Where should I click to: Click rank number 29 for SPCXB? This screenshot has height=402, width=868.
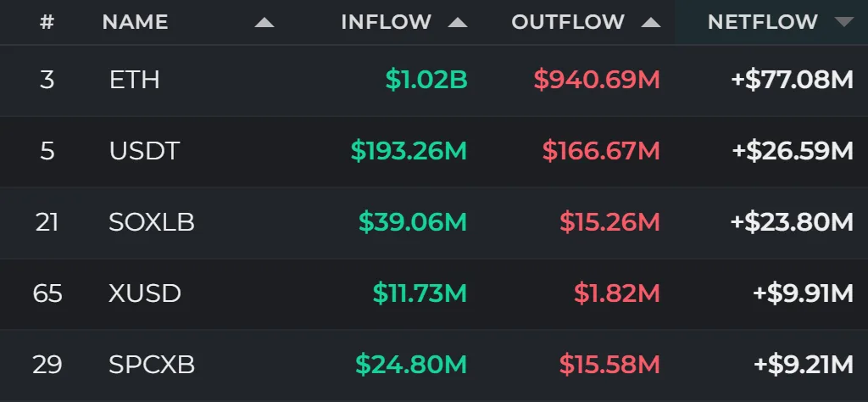pos(47,365)
